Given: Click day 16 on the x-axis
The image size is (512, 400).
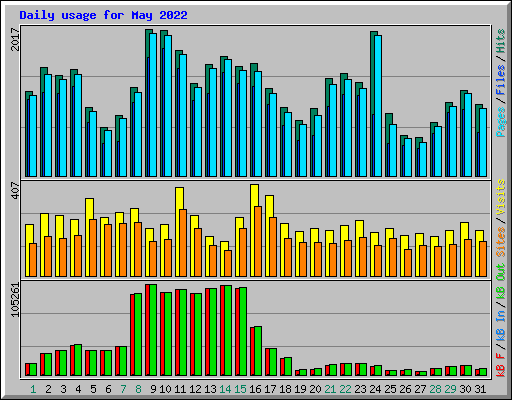Looking at the screenshot, I should pos(255,389).
